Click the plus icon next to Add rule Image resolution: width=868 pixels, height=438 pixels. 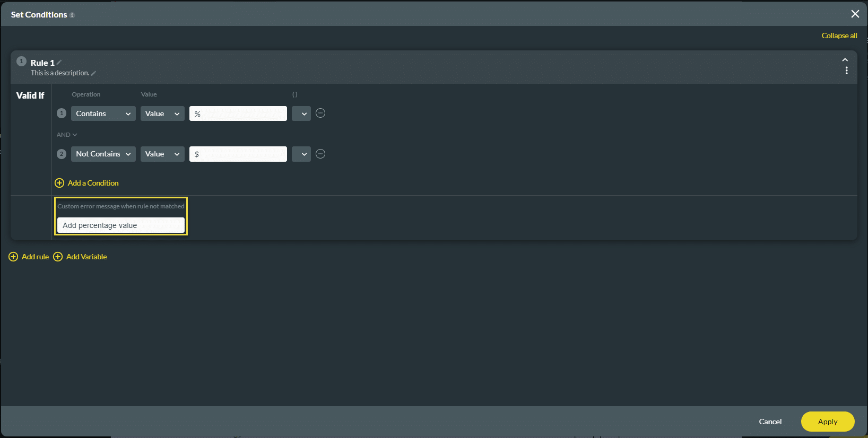[13, 257]
